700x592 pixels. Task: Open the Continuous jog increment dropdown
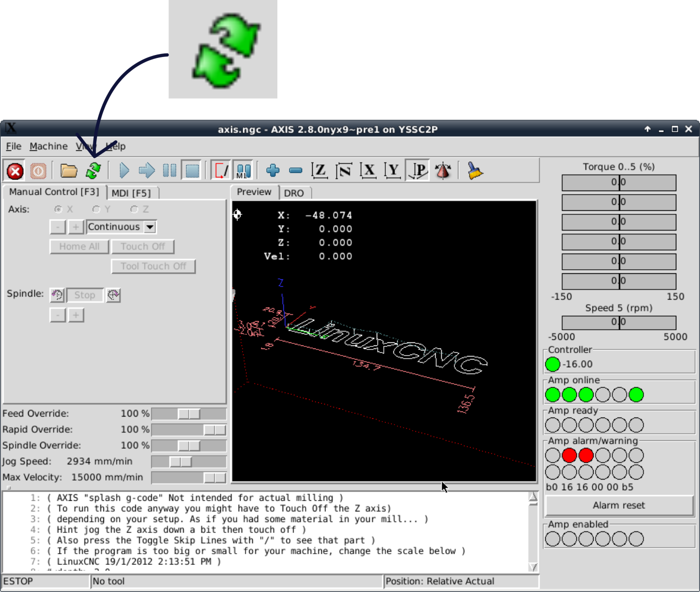point(149,226)
